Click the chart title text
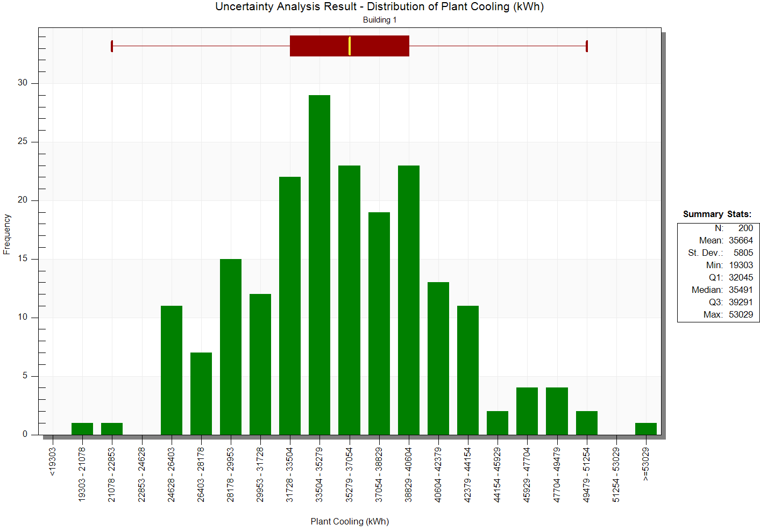This screenshot has height=532, width=760. pos(379,7)
